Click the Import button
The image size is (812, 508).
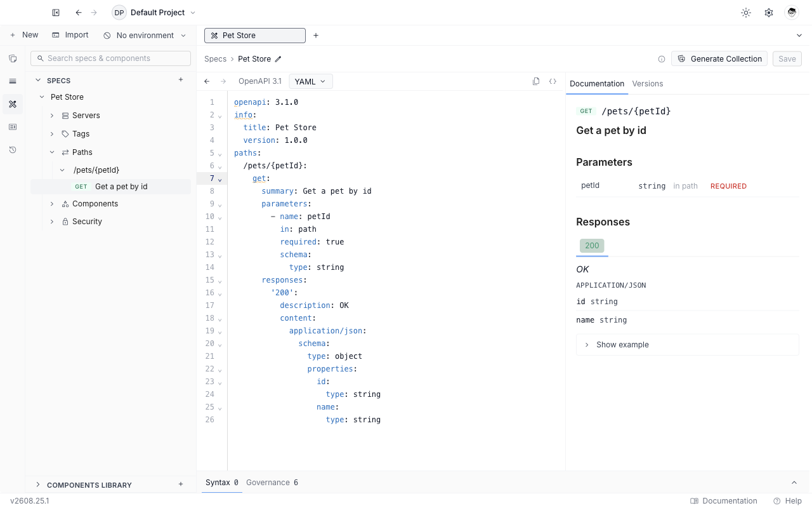(70, 35)
